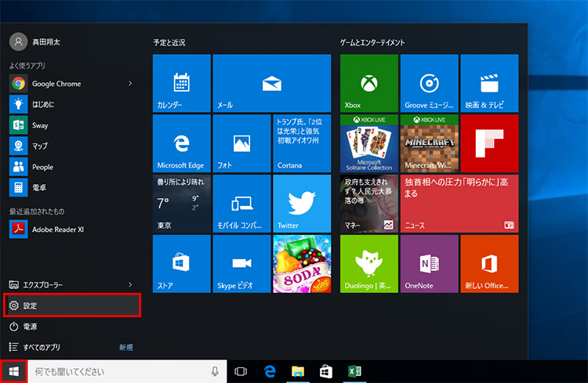Open Skype Video tile
The image size is (588, 383).
tap(241, 264)
